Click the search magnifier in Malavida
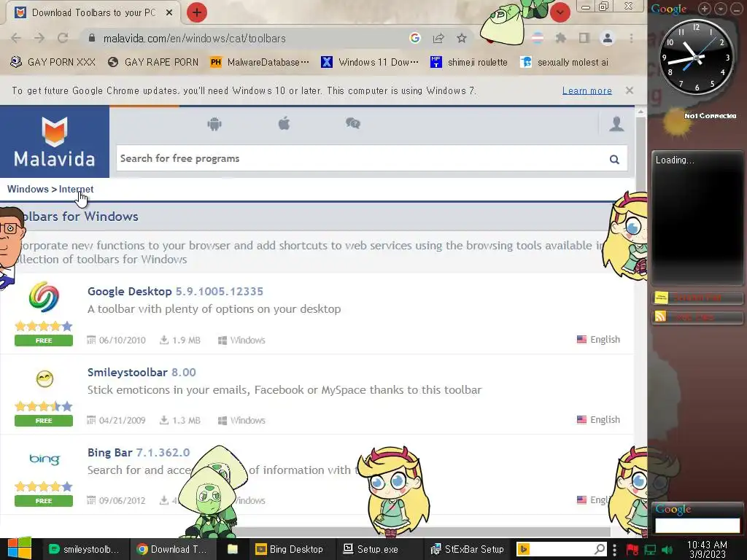Screen dimensions: 747x560 614,159
